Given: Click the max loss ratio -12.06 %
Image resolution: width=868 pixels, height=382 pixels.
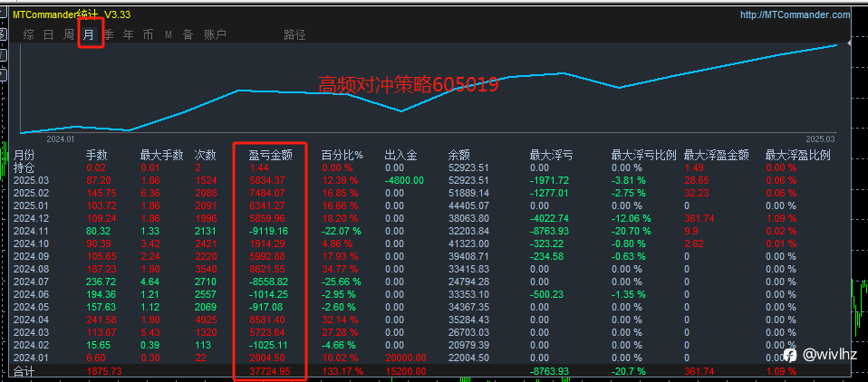Looking at the screenshot, I should [632, 218].
